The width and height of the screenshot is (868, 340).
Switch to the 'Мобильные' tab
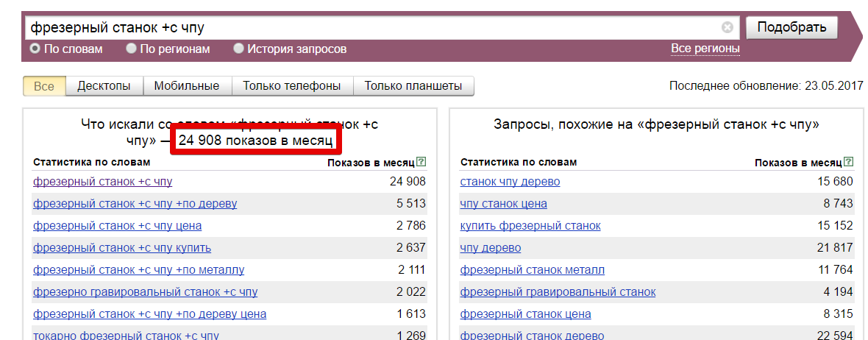[x=186, y=86]
